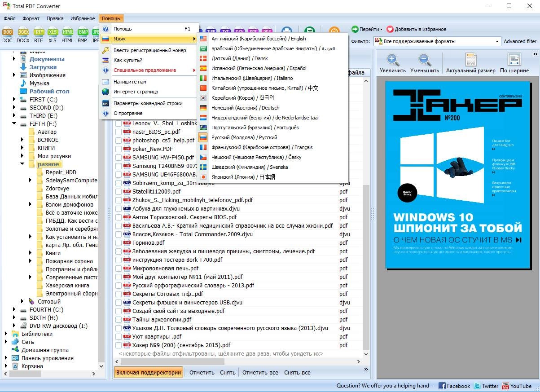Tick Хакер №9 (200) checkbox

[x=119, y=345]
